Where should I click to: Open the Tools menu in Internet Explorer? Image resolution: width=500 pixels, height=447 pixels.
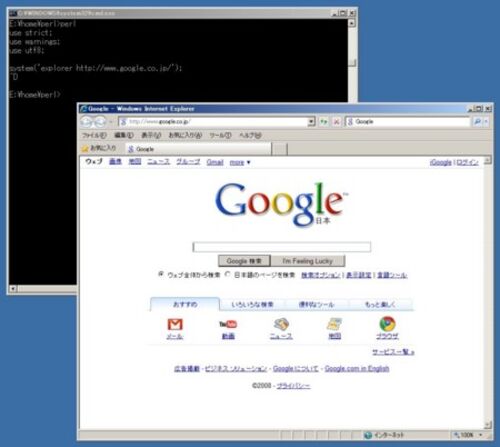click(220, 135)
